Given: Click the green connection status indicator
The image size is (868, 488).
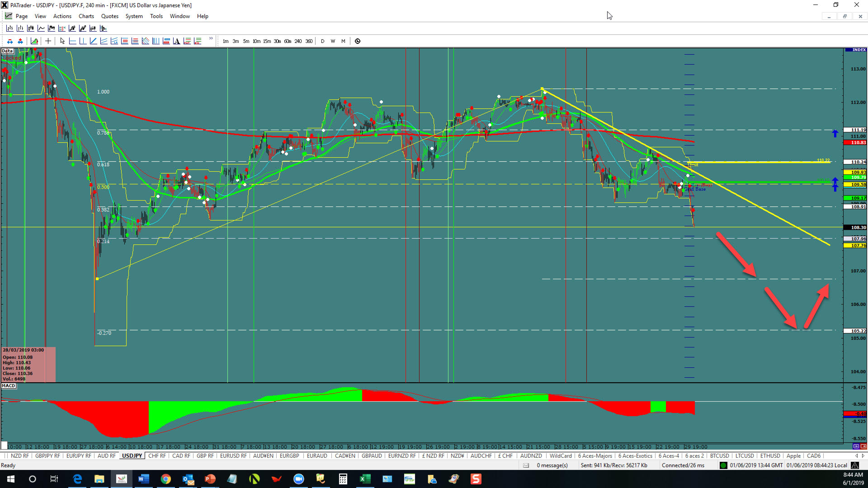Looking at the screenshot, I should [723, 465].
